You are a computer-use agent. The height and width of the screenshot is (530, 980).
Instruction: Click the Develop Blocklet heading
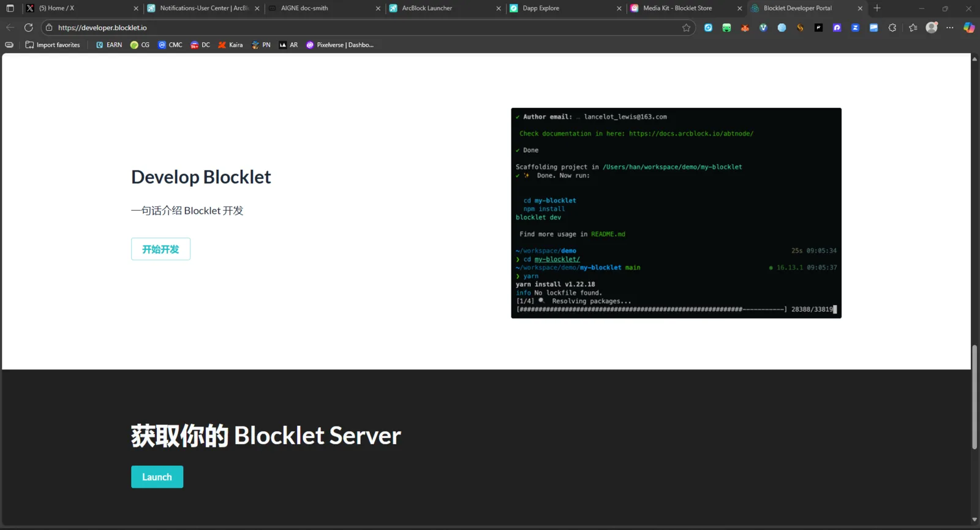click(201, 177)
